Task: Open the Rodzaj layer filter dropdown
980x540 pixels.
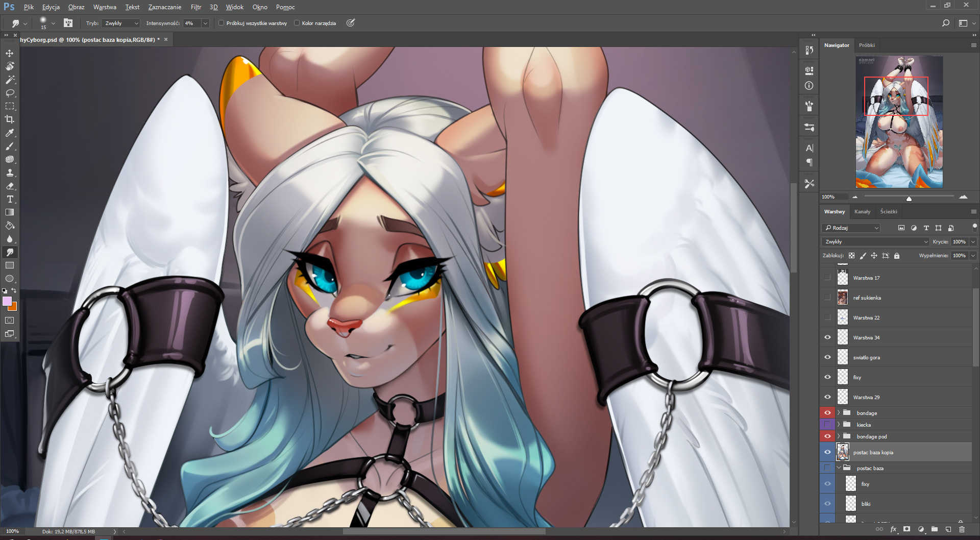Action: coord(851,228)
